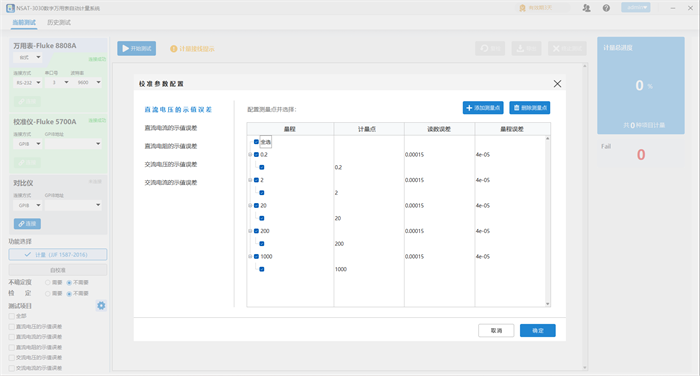The width and height of the screenshot is (700, 376).
Task: Click the dialog Confirm button
Action: tap(538, 330)
